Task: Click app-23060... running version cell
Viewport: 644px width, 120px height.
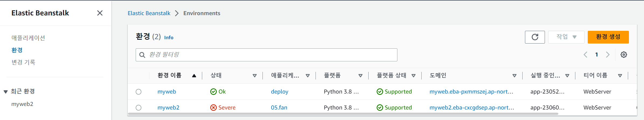Action: point(547,108)
